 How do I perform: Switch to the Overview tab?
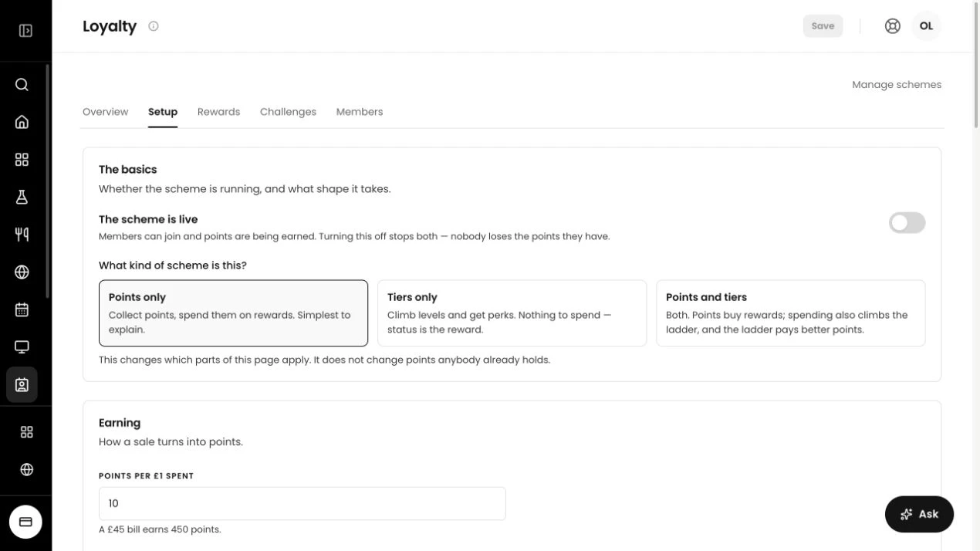pos(105,112)
